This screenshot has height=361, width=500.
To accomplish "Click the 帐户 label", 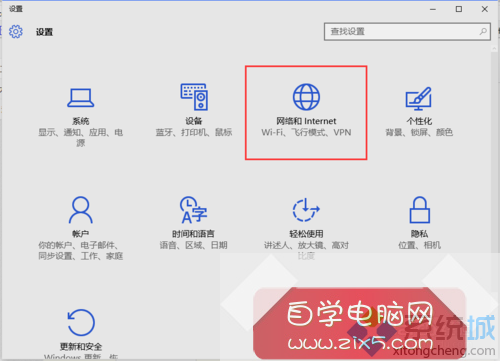I will coord(80,234).
